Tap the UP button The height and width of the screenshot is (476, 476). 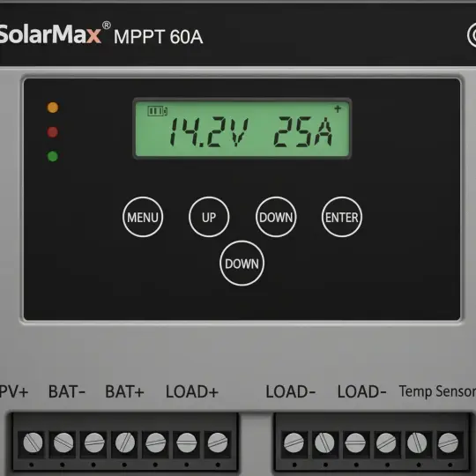point(209,217)
